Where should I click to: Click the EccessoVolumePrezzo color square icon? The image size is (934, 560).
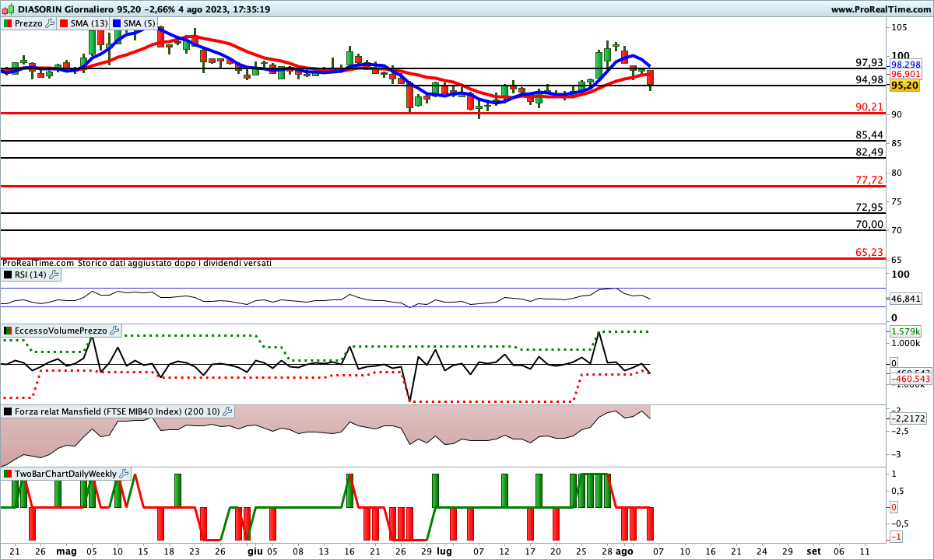point(8,331)
